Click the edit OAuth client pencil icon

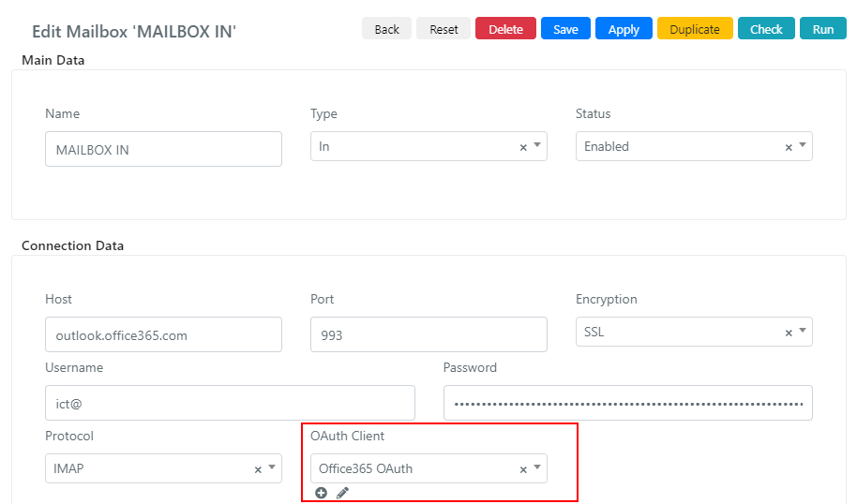(x=342, y=493)
